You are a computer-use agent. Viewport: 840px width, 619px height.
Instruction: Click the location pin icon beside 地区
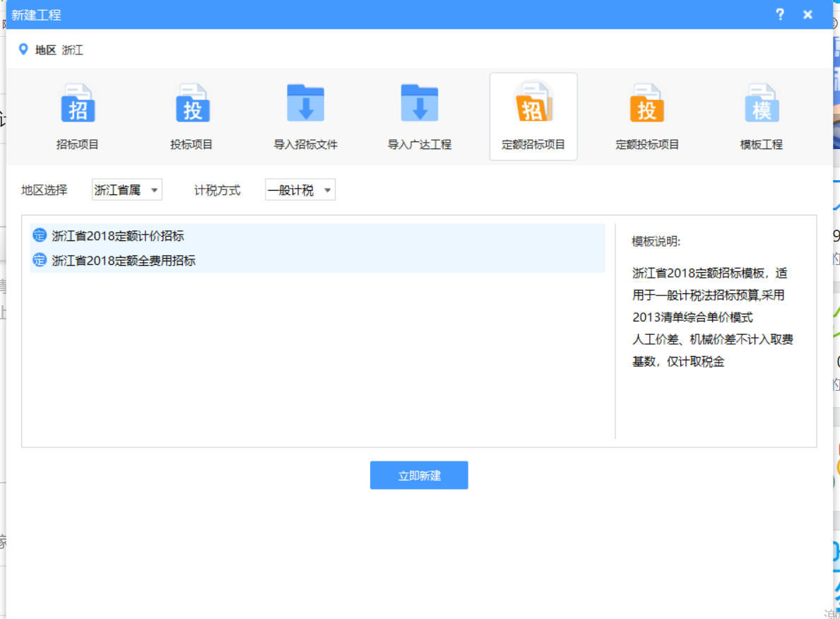(23, 49)
